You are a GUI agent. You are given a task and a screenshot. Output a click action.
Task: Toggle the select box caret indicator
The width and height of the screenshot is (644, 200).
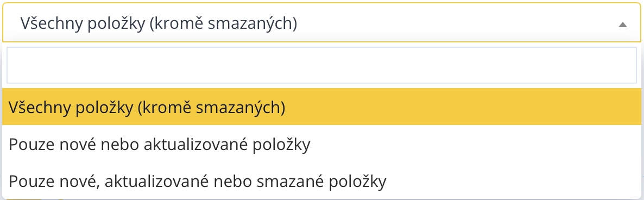623,24
